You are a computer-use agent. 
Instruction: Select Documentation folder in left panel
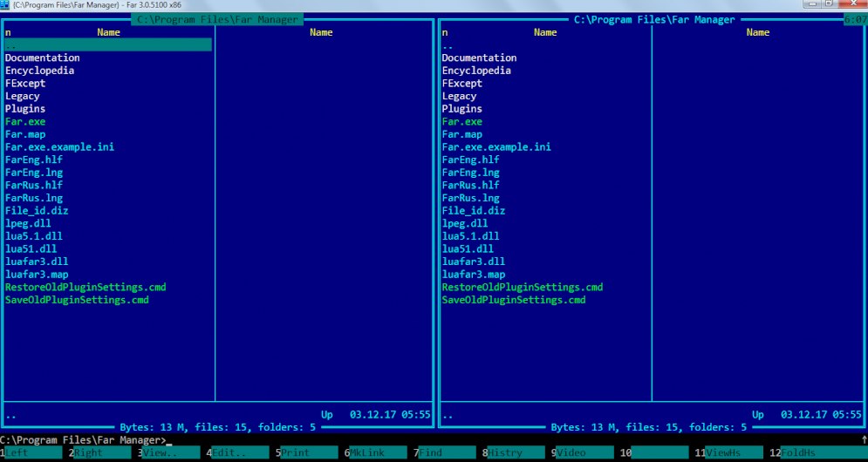click(x=43, y=58)
